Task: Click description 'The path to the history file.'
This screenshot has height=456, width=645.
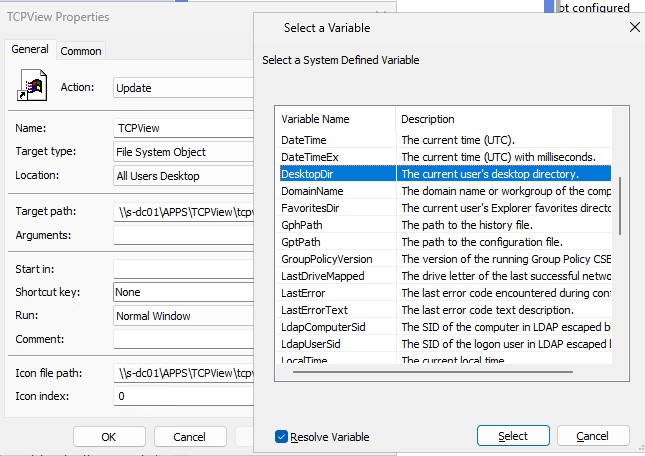Action: [467, 225]
